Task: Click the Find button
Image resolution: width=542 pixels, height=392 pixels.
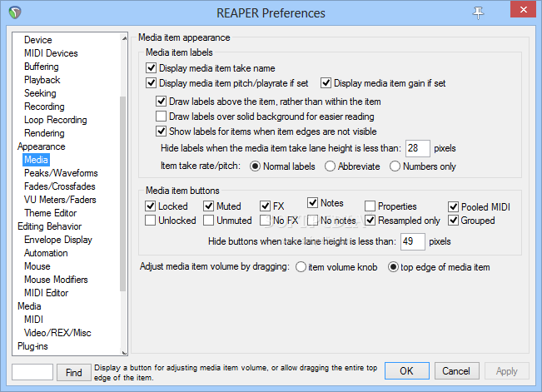Action: point(73,372)
